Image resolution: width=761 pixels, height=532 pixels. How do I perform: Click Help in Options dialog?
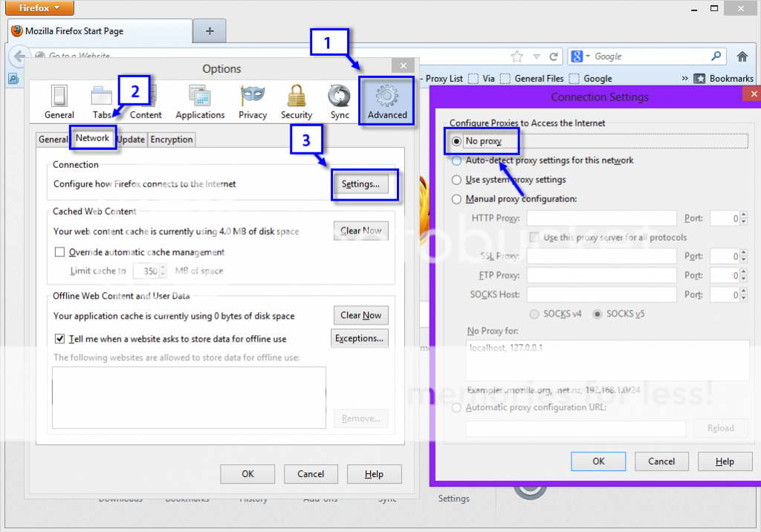point(375,474)
